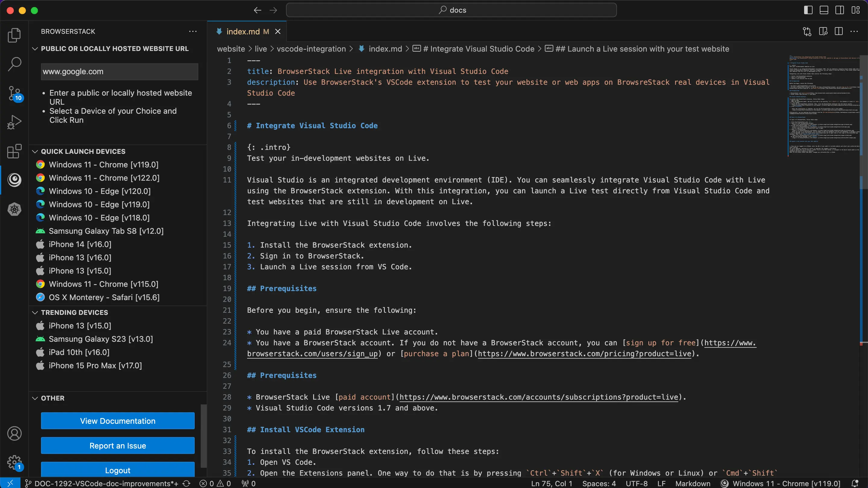The height and width of the screenshot is (488, 868).
Task: Open the Search view icon
Action: pyautogui.click(x=14, y=64)
